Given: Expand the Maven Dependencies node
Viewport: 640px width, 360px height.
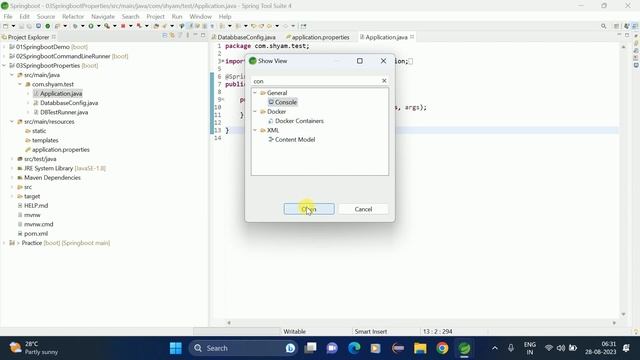Looking at the screenshot, I should (12, 178).
